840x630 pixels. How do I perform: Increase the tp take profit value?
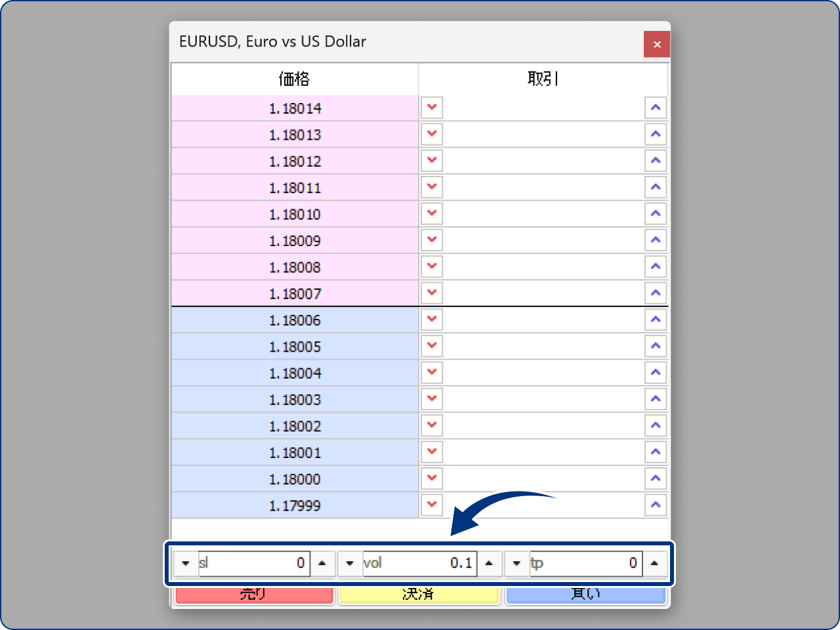654,563
